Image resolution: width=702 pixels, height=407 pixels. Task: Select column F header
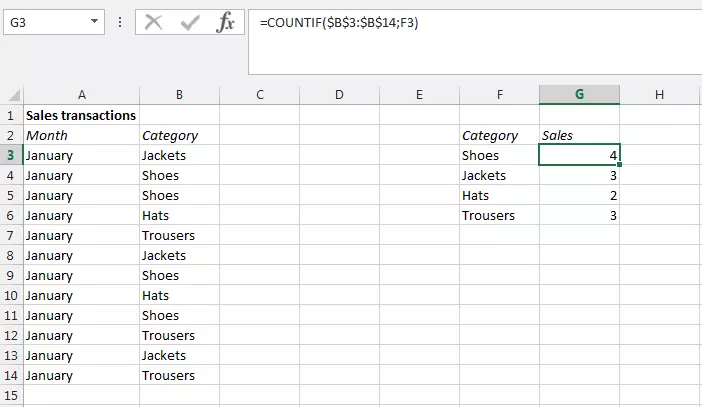tap(499, 95)
